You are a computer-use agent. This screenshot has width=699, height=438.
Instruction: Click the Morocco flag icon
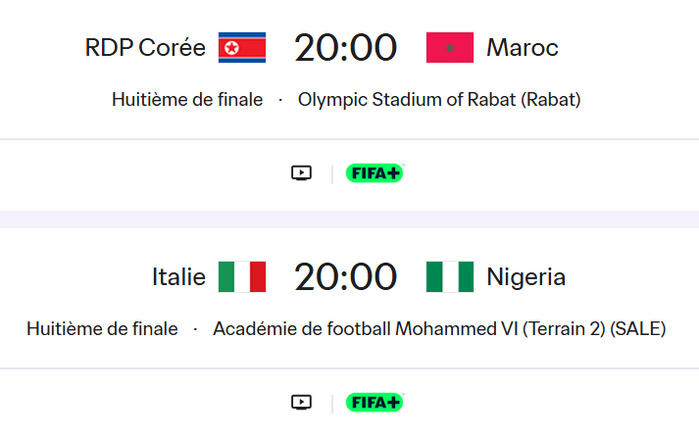tap(449, 48)
